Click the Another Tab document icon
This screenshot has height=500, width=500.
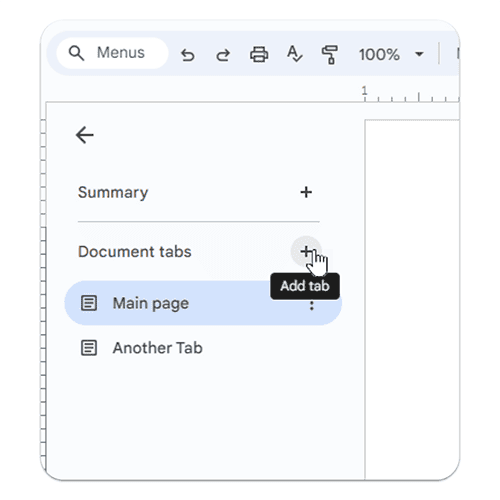[89, 348]
